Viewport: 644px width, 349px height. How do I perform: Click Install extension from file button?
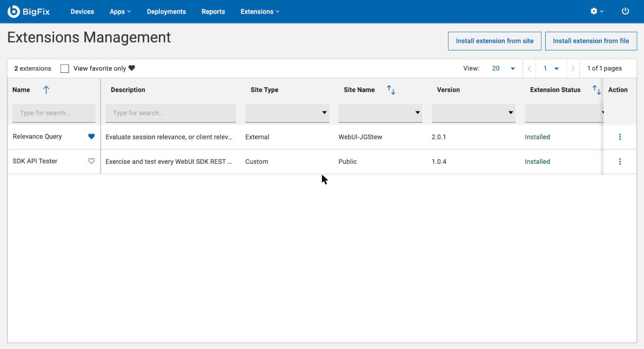tap(591, 41)
